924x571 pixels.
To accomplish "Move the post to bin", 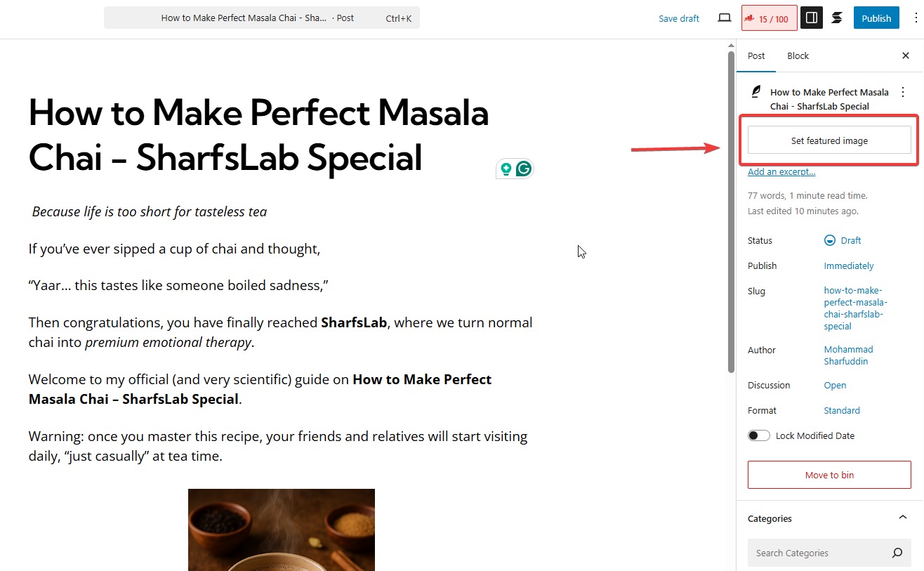I will (x=829, y=475).
